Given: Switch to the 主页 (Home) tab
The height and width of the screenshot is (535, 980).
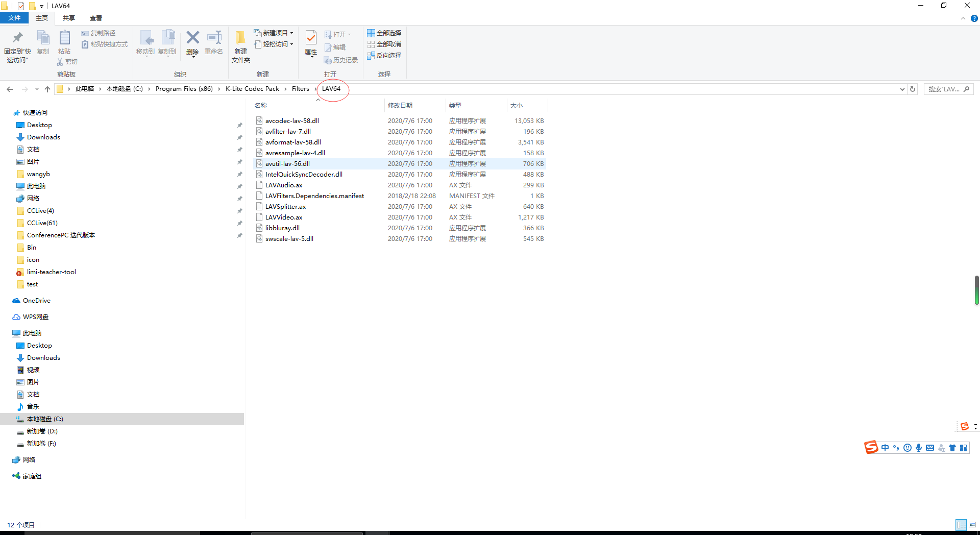Looking at the screenshot, I should pos(42,18).
